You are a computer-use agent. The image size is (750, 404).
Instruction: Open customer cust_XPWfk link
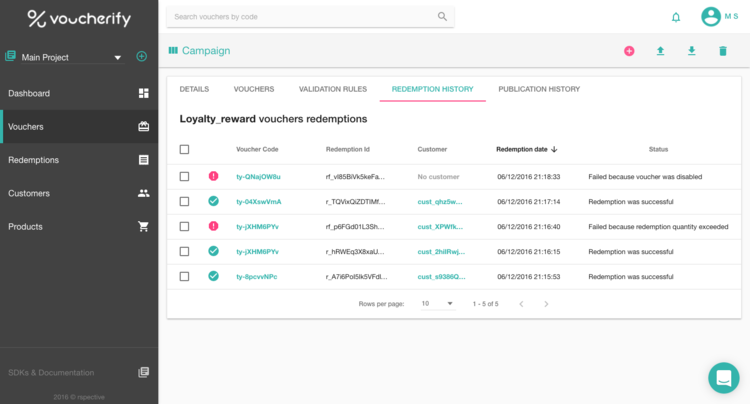(440, 227)
